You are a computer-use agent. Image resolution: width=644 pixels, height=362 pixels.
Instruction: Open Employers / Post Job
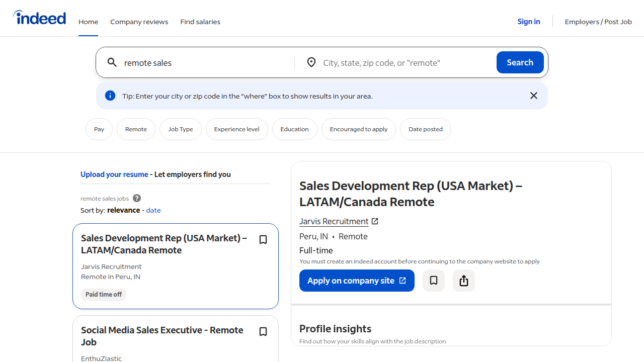598,22
